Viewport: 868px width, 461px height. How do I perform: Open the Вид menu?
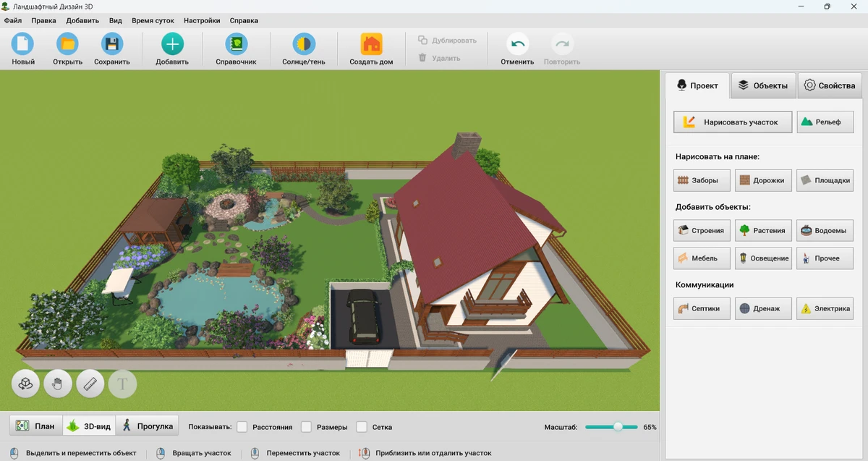coord(116,21)
